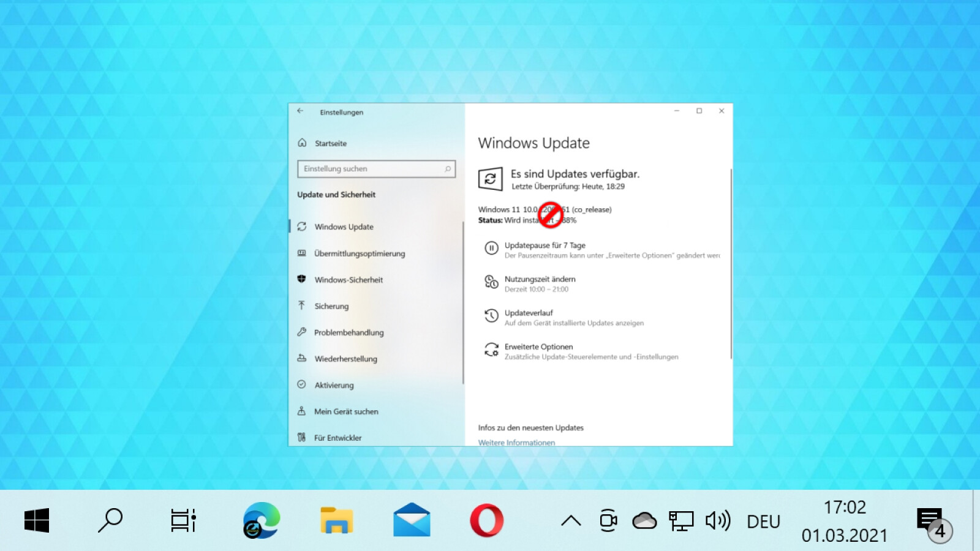Viewport: 980px width, 551px height.
Task: Open taskbar search magnifier
Action: (x=110, y=520)
